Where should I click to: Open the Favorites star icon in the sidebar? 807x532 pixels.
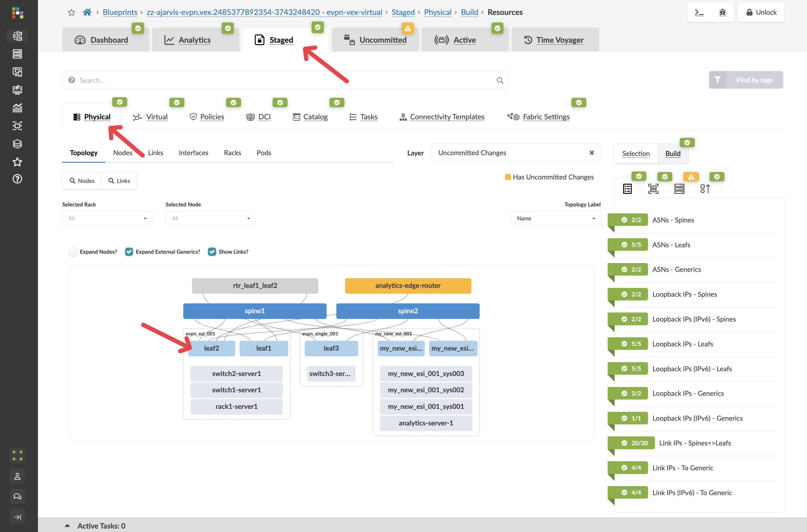coord(17,162)
